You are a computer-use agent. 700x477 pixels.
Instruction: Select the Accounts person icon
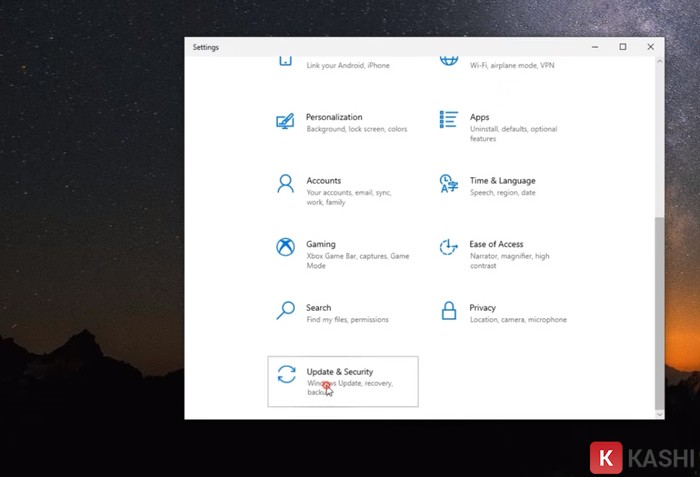click(x=285, y=184)
